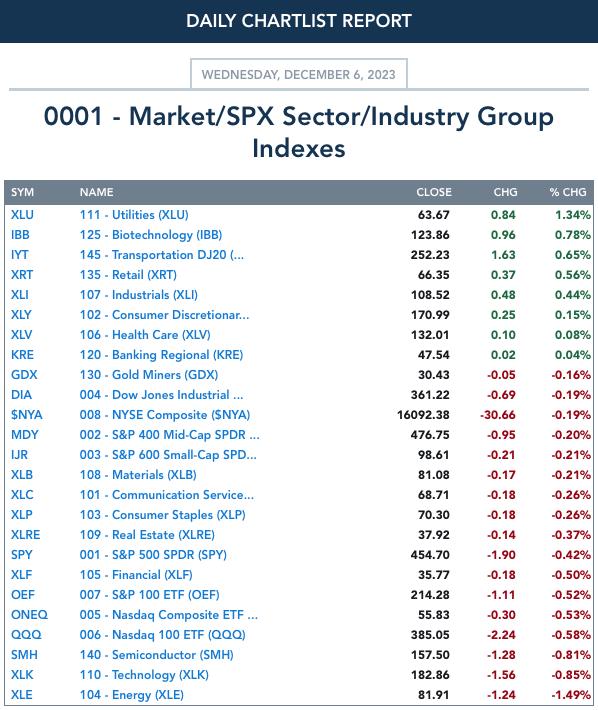Open 130 - Gold Miners (GDX) chart

click(149, 374)
